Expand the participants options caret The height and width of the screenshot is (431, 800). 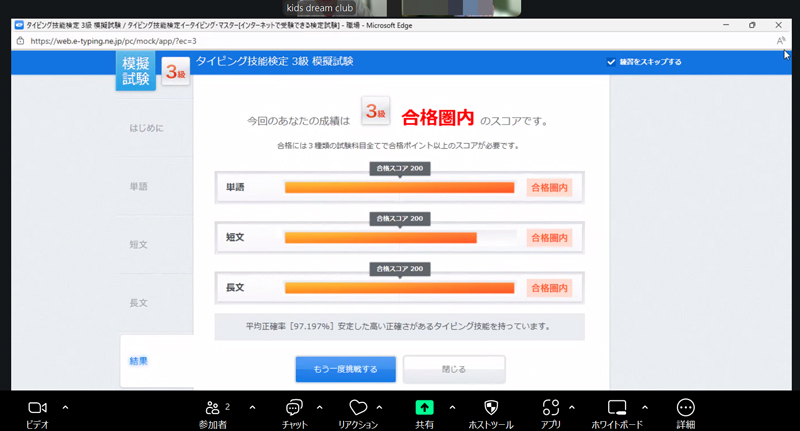[252, 408]
